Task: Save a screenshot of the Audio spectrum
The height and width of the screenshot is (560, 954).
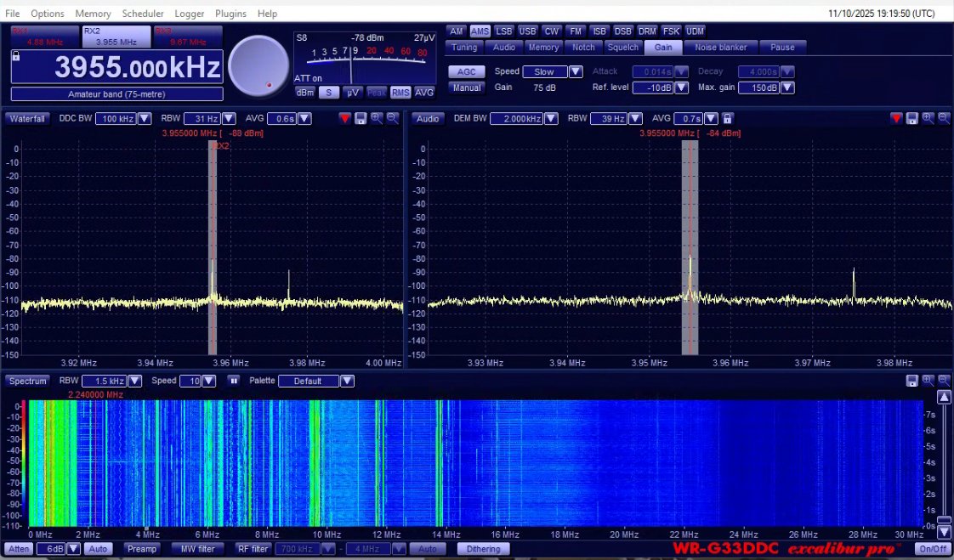Action: pos(914,118)
